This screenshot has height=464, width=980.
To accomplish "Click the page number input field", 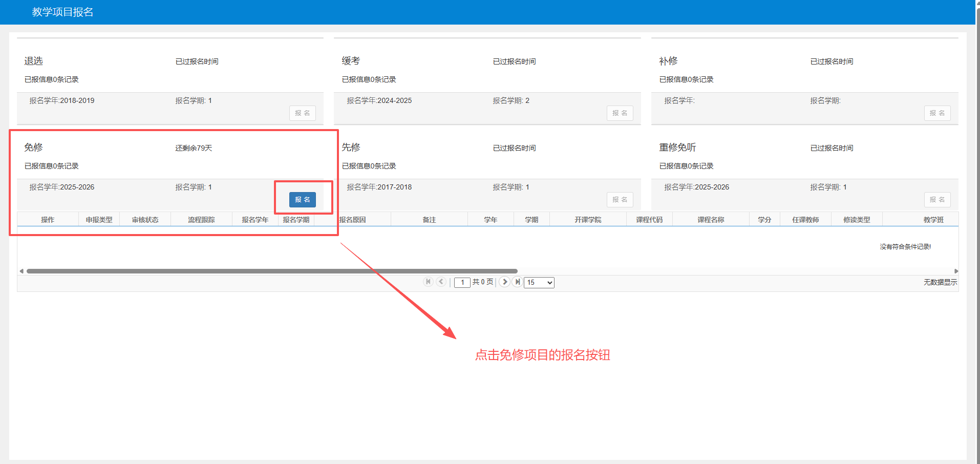I will [x=462, y=283].
